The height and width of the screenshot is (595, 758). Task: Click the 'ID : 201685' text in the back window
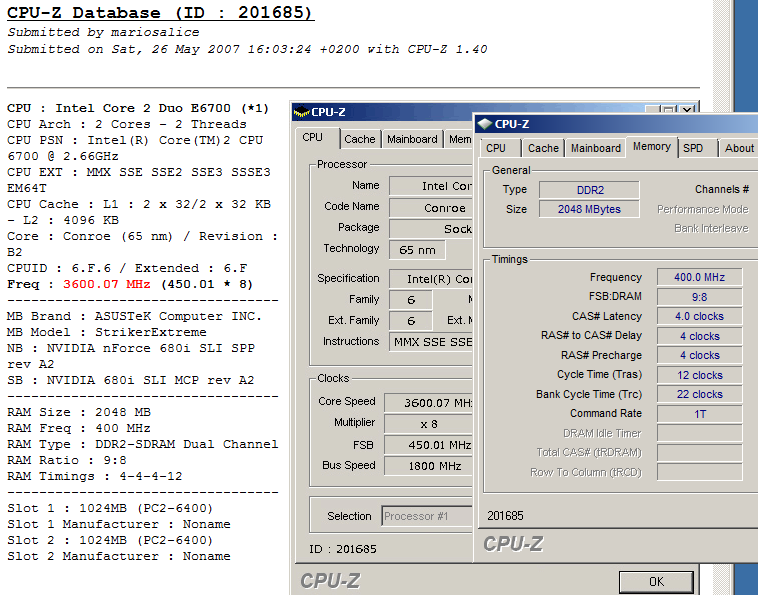342,549
